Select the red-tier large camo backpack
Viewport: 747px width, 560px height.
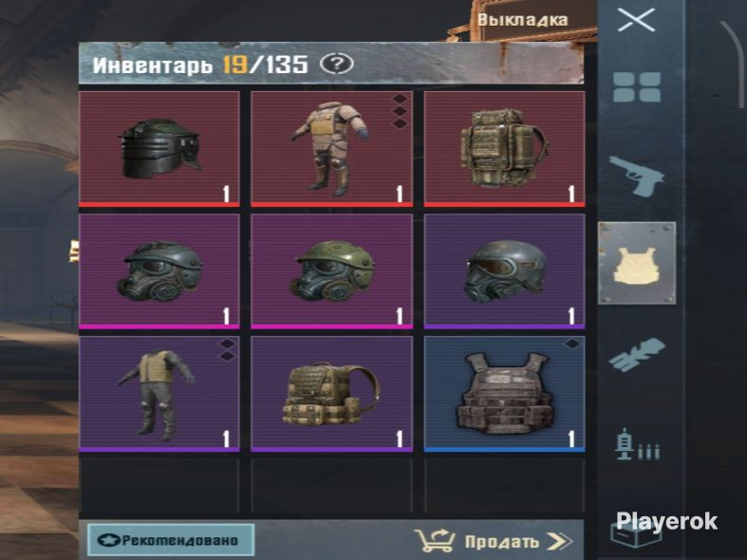(504, 149)
